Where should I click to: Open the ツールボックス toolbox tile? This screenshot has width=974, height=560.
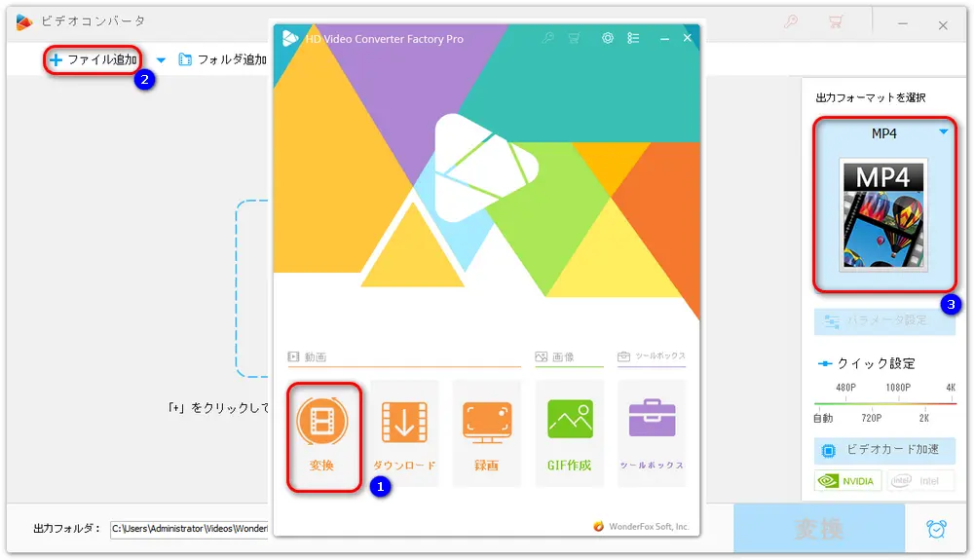(x=652, y=433)
